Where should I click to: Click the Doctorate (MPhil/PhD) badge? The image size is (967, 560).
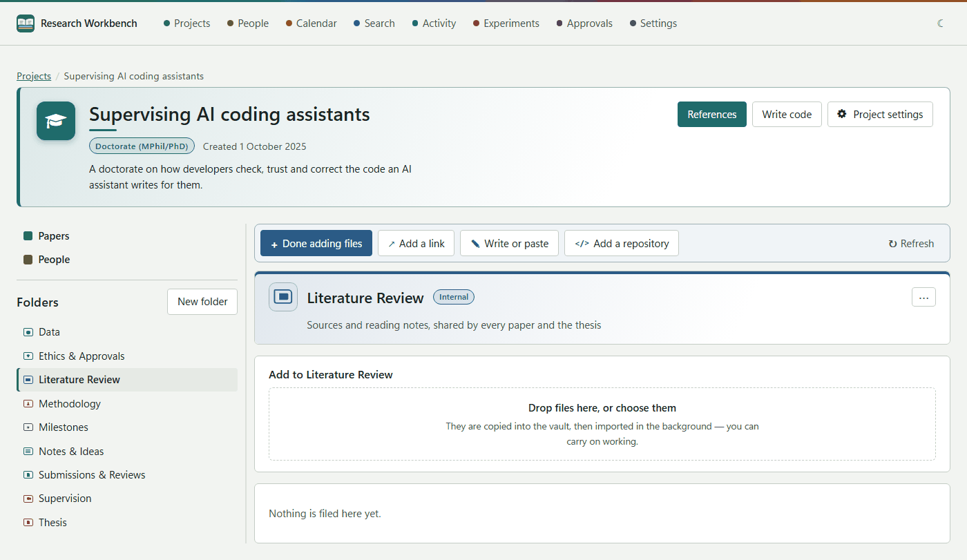coord(142,146)
